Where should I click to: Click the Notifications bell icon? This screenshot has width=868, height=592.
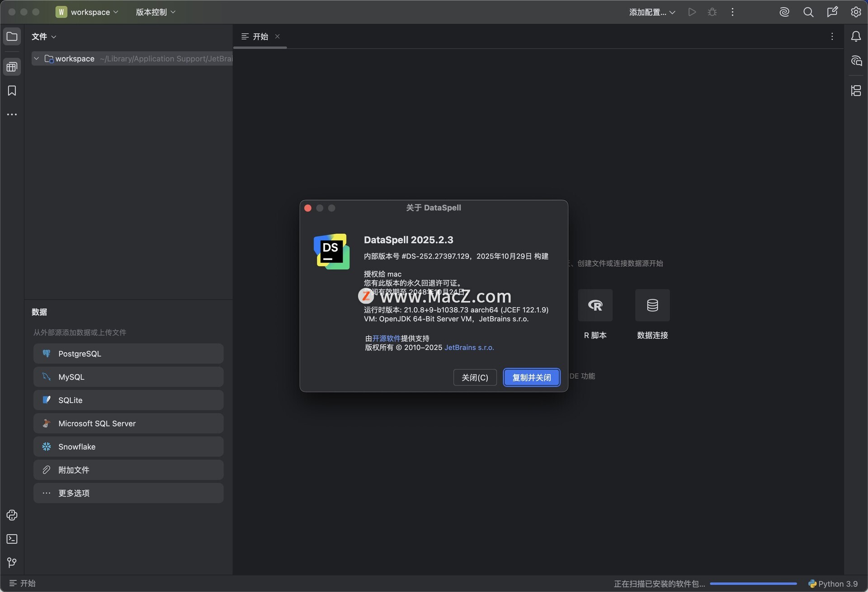tap(856, 37)
